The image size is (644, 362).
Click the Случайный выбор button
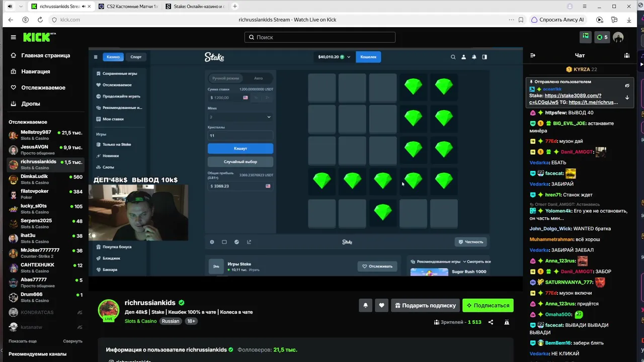240,162
